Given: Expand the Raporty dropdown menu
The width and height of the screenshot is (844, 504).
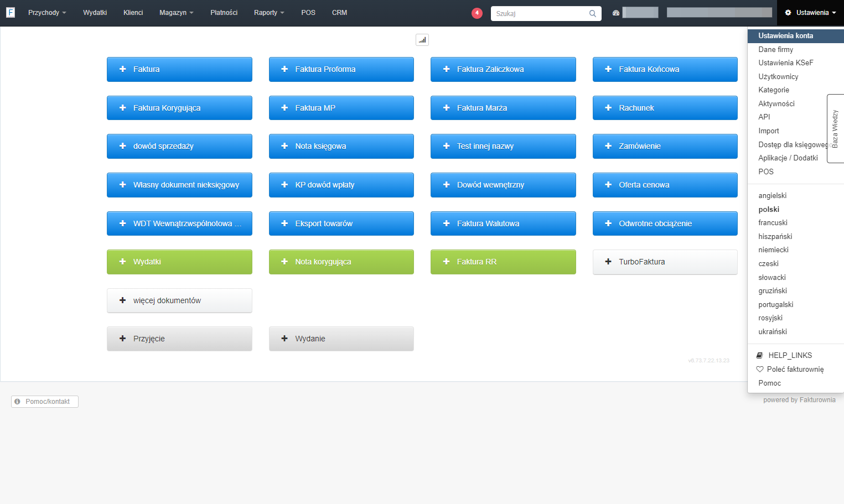Looking at the screenshot, I should (269, 13).
